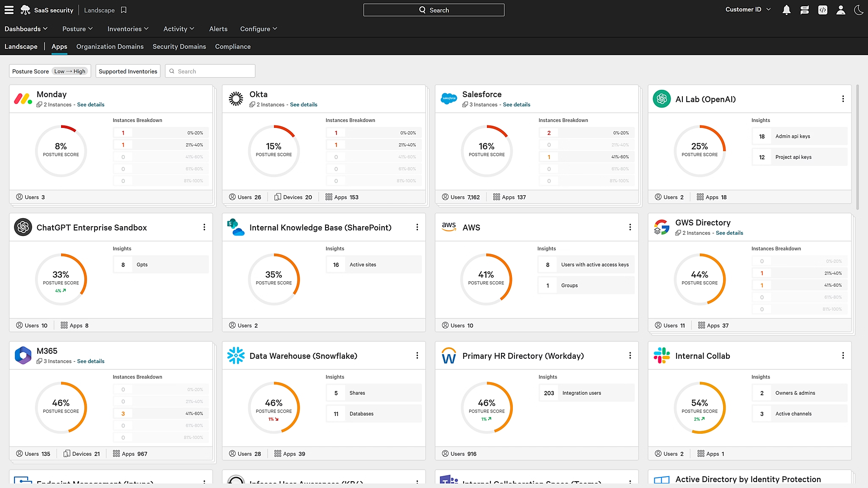Toggle the Posture Score Low-High sort
Screen dimensions: 868x488
[50, 71]
